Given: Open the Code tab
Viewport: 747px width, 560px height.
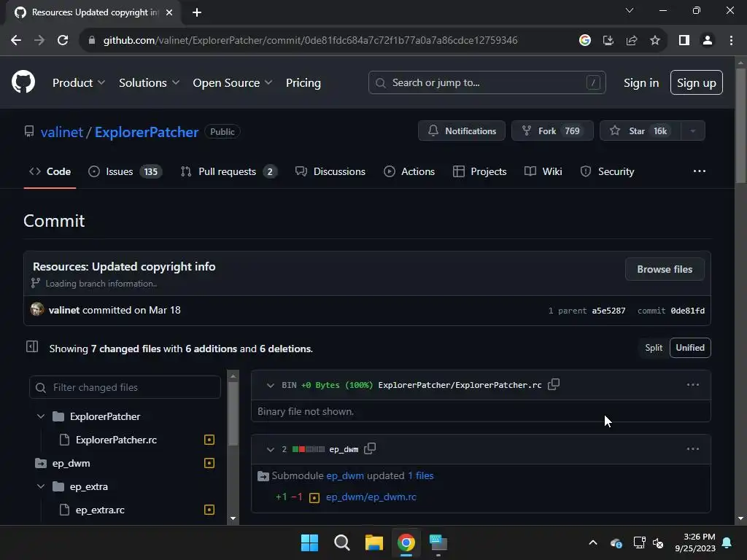Looking at the screenshot, I should pyautogui.click(x=50, y=171).
